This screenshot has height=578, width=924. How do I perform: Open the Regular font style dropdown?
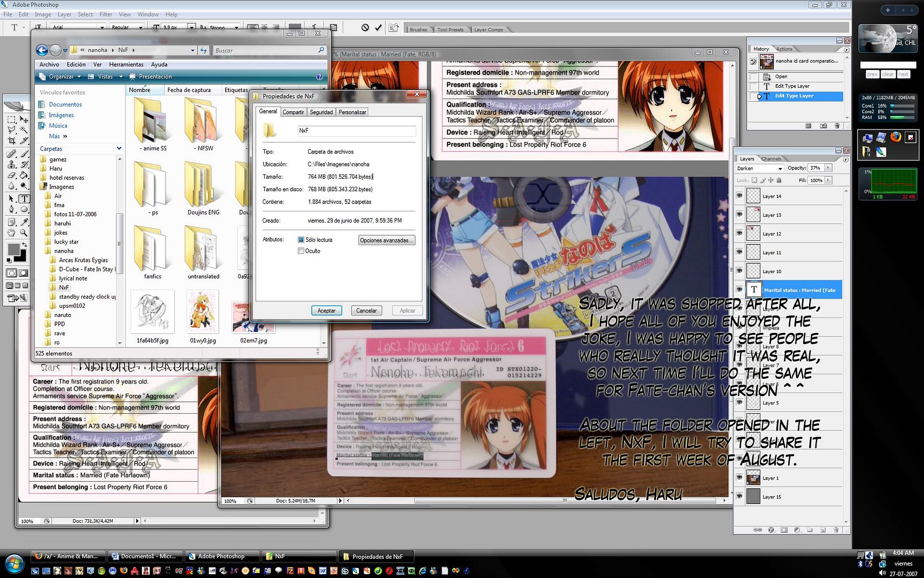[127, 27]
